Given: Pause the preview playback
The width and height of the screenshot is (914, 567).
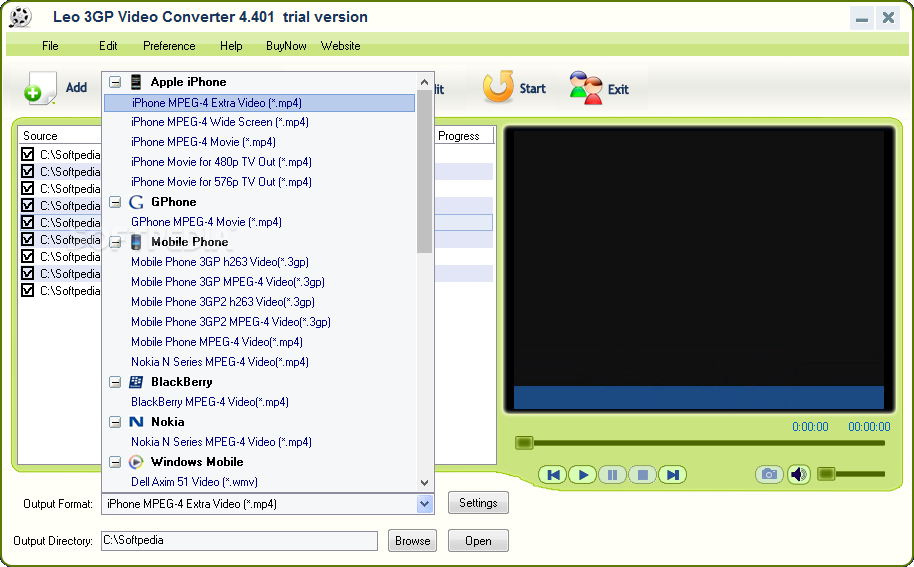Looking at the screenshot, I should pyautogui.click(x=612, y=475).
